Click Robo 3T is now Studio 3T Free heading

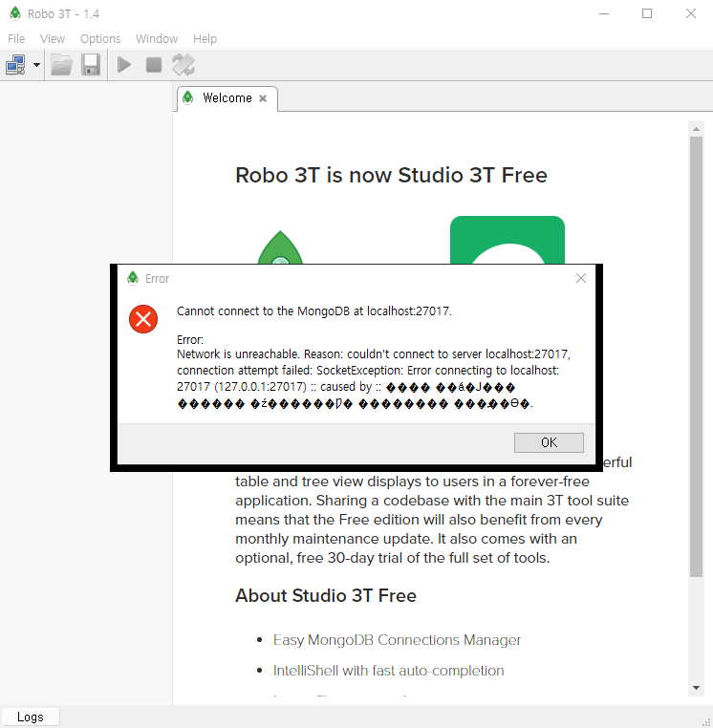pos(391,175)
